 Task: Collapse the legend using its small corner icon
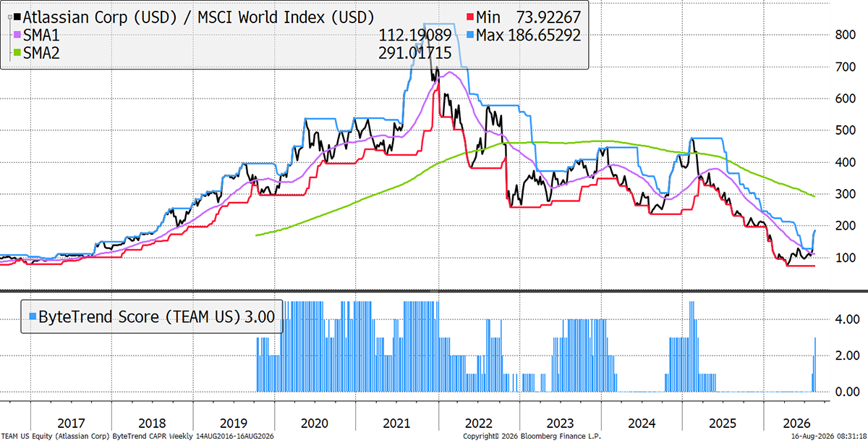tap(9, 15)
